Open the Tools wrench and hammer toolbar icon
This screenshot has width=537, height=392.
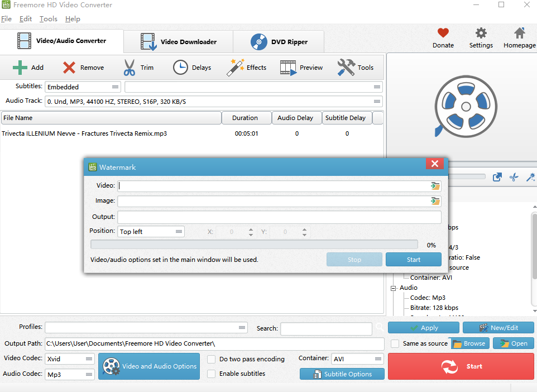coord(346,68)
